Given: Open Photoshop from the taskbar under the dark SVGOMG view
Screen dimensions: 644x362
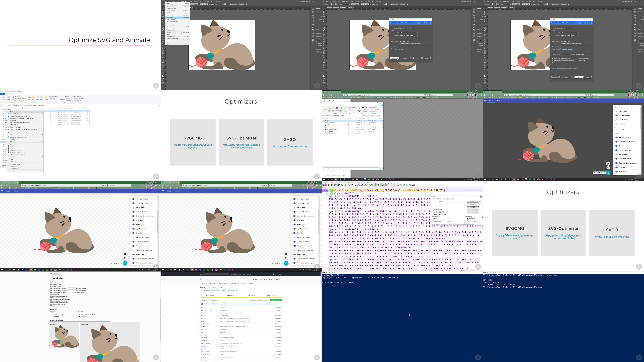Looking at the screenshot, I should click(x=547, y=179).
